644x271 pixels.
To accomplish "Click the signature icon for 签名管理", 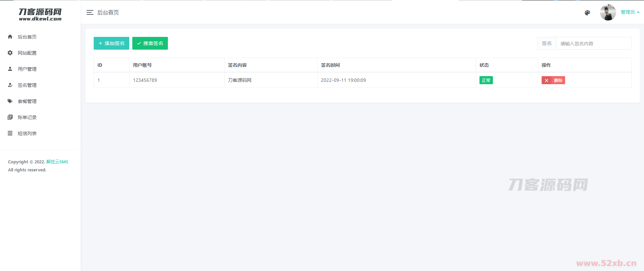I will coord(10,85).
